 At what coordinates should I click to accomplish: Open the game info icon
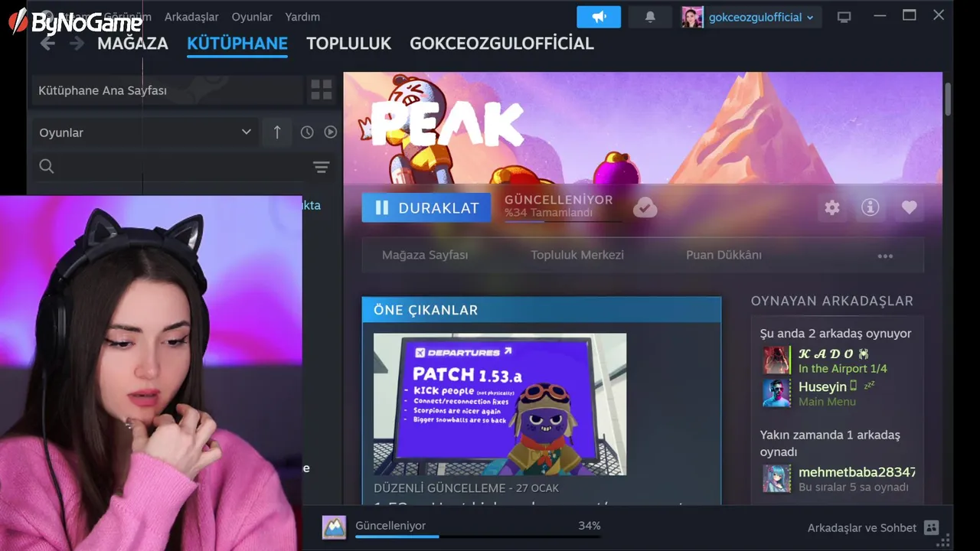pos(871,207)
